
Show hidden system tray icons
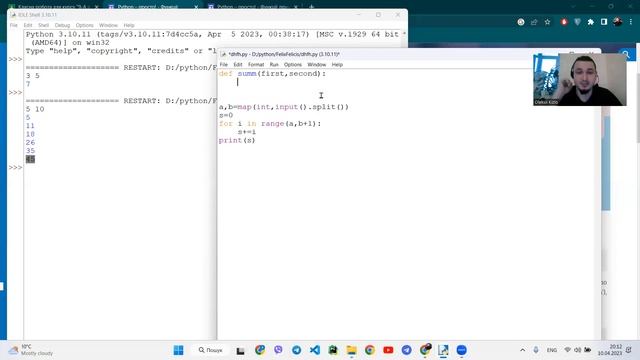(522, 350)
